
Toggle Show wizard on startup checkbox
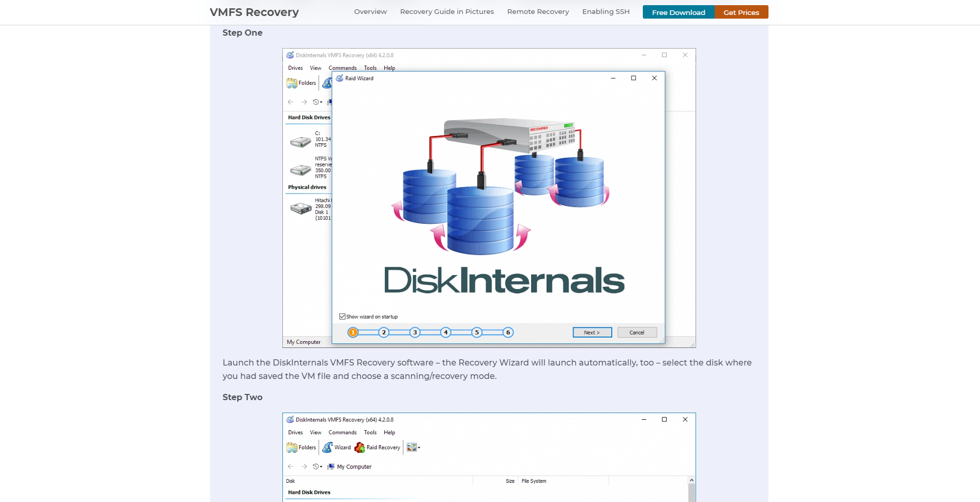(342, 316)
